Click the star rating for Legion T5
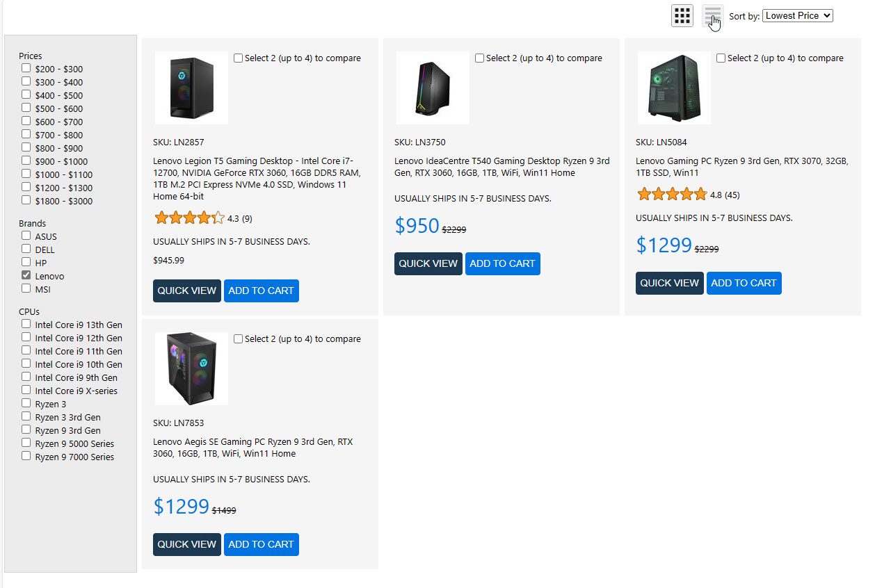Image resolution: width=875 pixels, height=588 pixels. (x=189, y=218)
